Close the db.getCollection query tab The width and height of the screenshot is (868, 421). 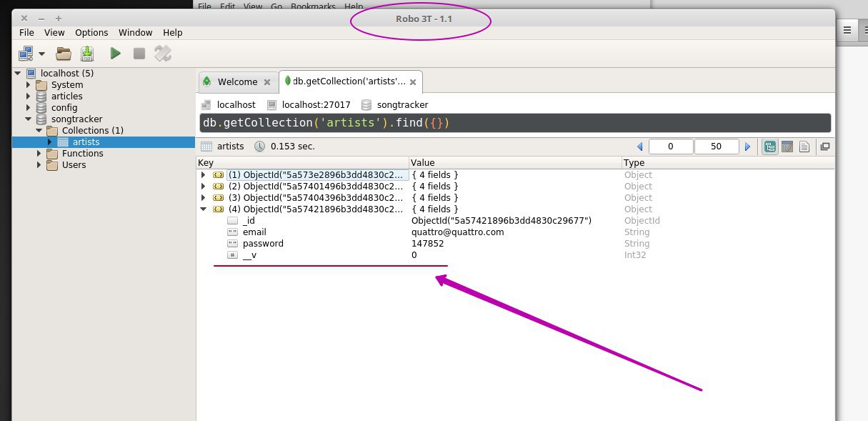click(413, 81)
